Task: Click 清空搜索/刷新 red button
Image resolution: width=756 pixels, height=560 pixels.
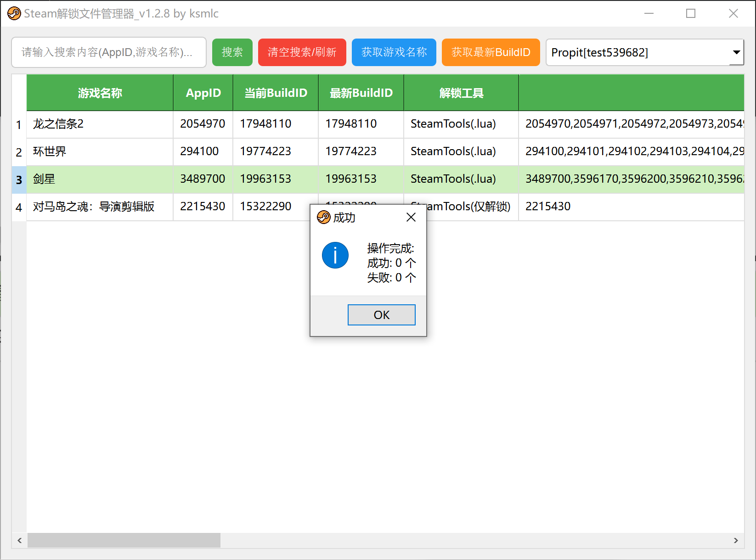Action: pyautogui.click(x=302, y=52)
